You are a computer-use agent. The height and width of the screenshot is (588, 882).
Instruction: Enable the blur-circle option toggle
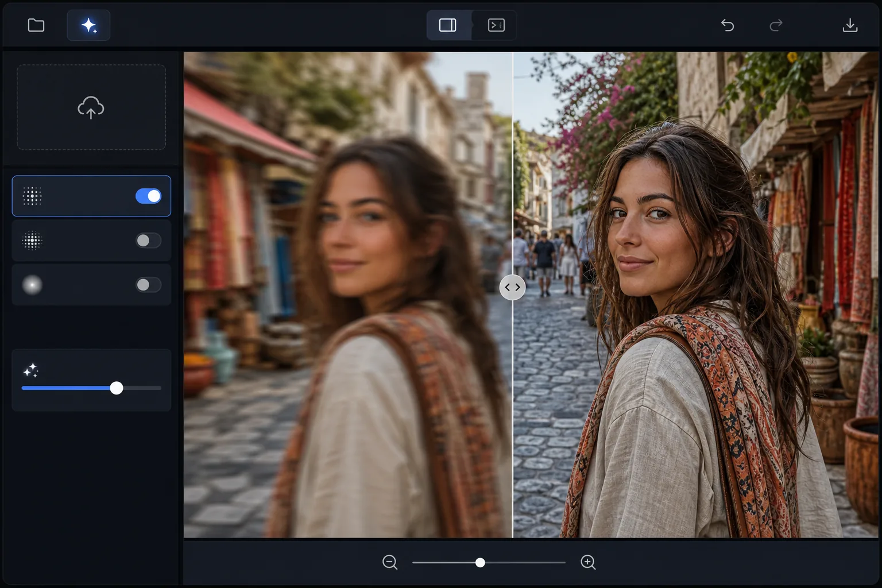tap(148, 285)
